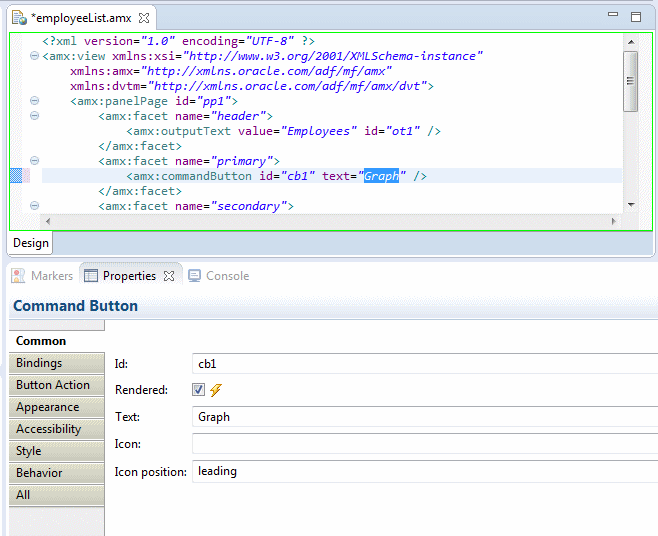Open the Console view tab
658x536 pixels.
pos(219,276)
